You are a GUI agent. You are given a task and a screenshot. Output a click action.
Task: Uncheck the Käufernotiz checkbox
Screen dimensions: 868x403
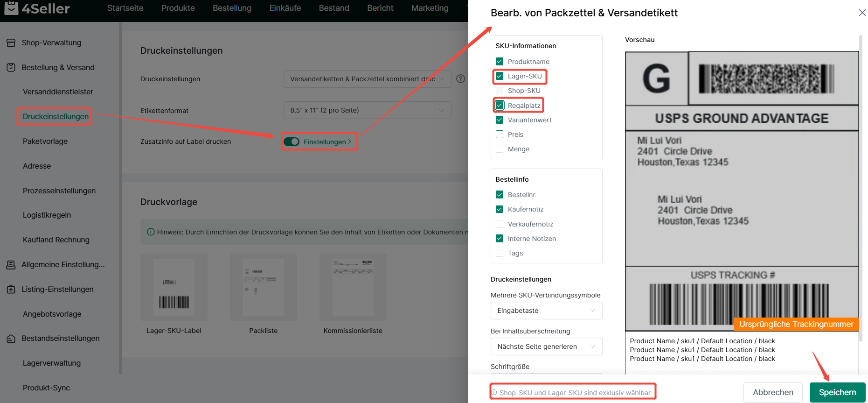pos(500,209)
